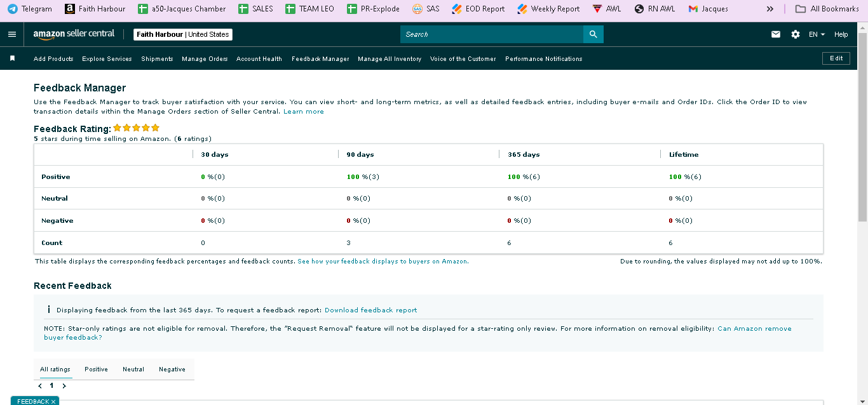This screenshot has height=405, width=868.
Task: Open the Faith Harbour Amazon bookmark
Action: (x=95, y=9)
